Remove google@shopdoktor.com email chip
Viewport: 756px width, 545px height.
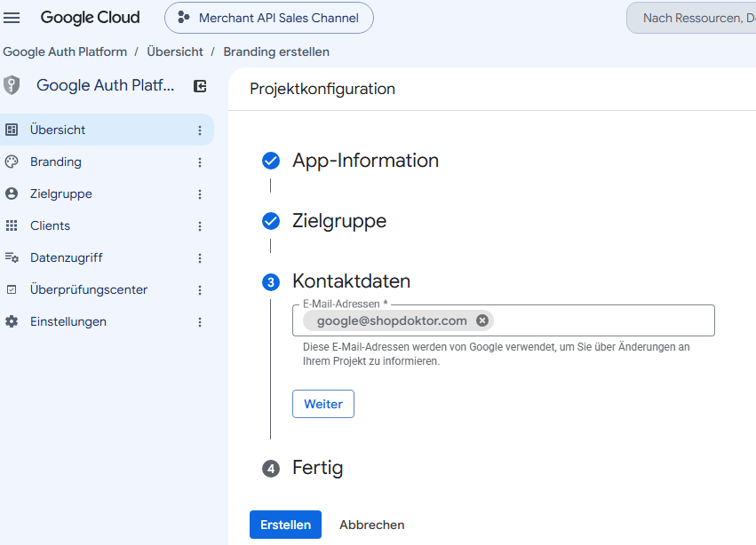(x=482, y=320)
